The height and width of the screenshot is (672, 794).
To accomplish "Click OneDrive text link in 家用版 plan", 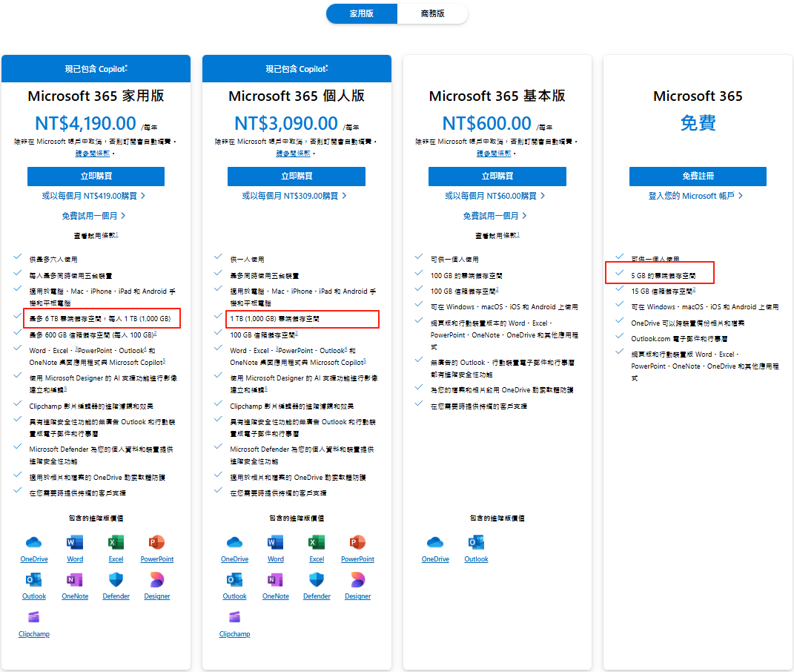I will [34, 559].
